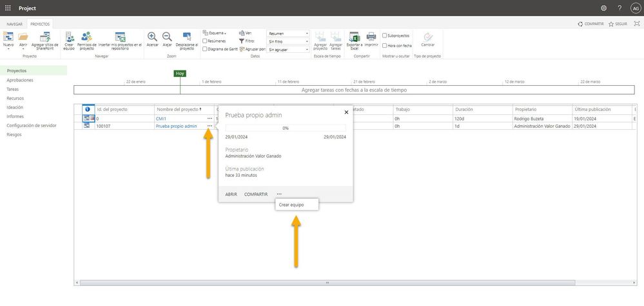Open the Prueba propio admin link

(x=176, y=126)
